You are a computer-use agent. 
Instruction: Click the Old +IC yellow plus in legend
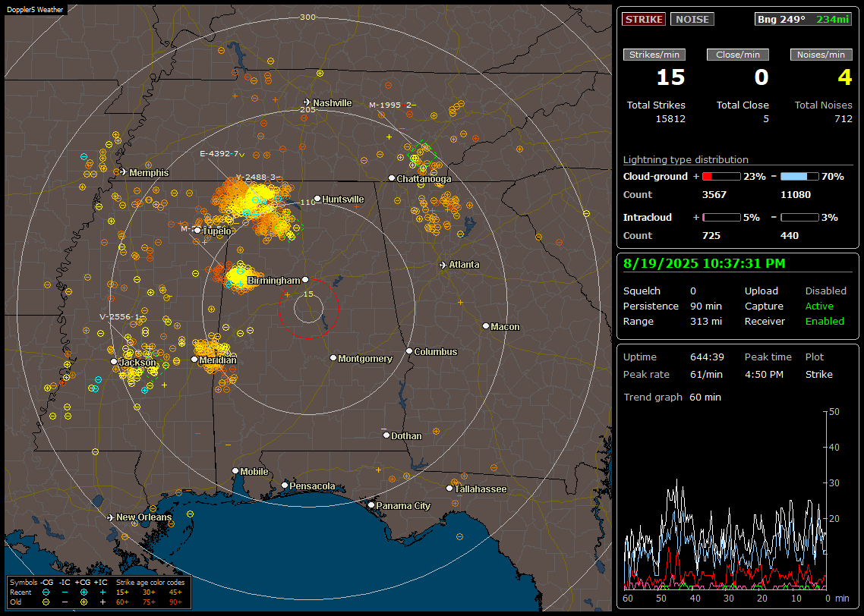(x=102, y=602)
